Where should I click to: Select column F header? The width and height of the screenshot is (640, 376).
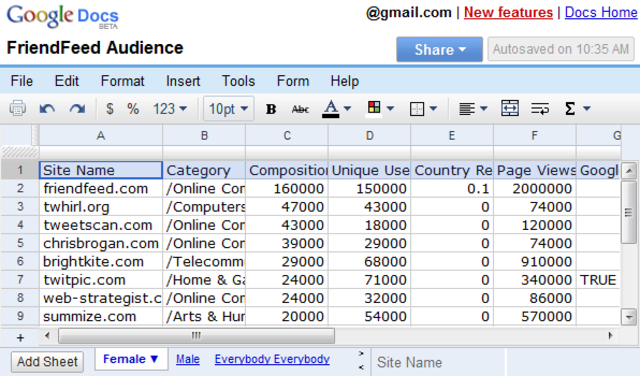click(535, 136)
